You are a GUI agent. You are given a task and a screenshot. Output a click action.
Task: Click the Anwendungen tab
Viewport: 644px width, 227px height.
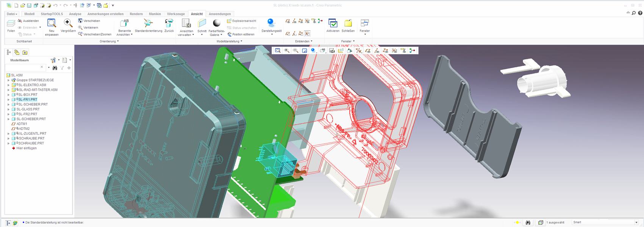tap(220, 14)
